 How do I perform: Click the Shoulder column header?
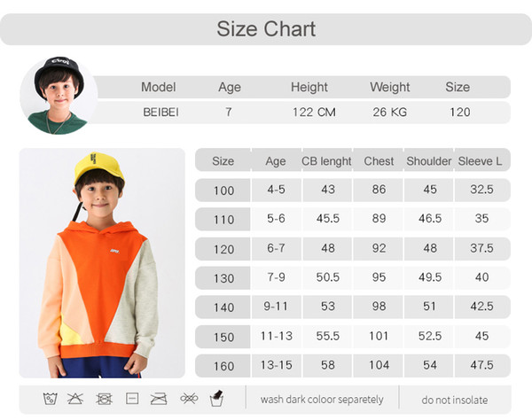(x=429, y=161)
